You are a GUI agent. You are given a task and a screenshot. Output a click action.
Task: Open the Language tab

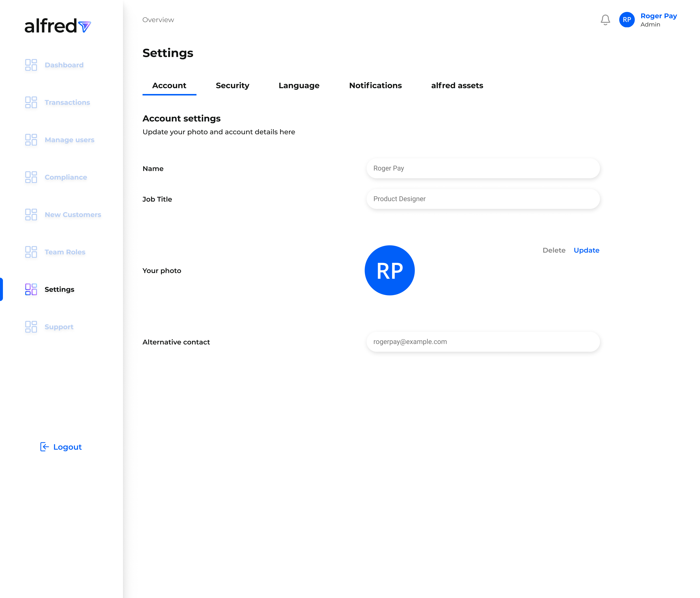pos(299,85)
